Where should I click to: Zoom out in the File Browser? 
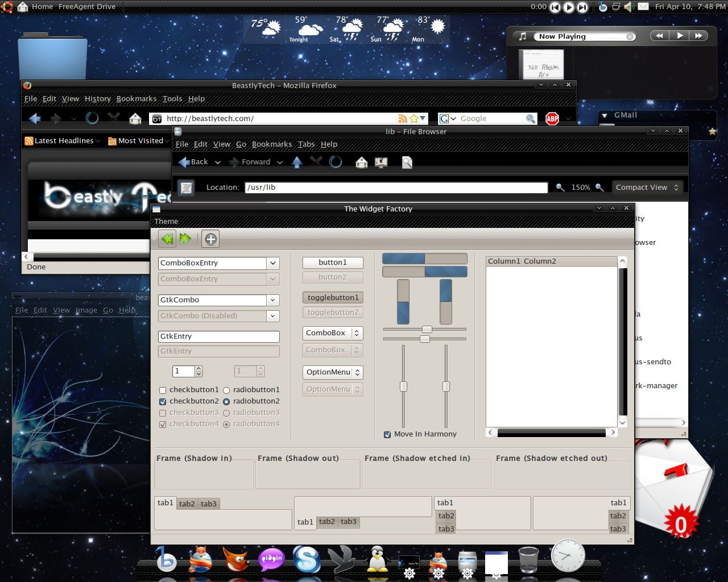pos(560,188)
